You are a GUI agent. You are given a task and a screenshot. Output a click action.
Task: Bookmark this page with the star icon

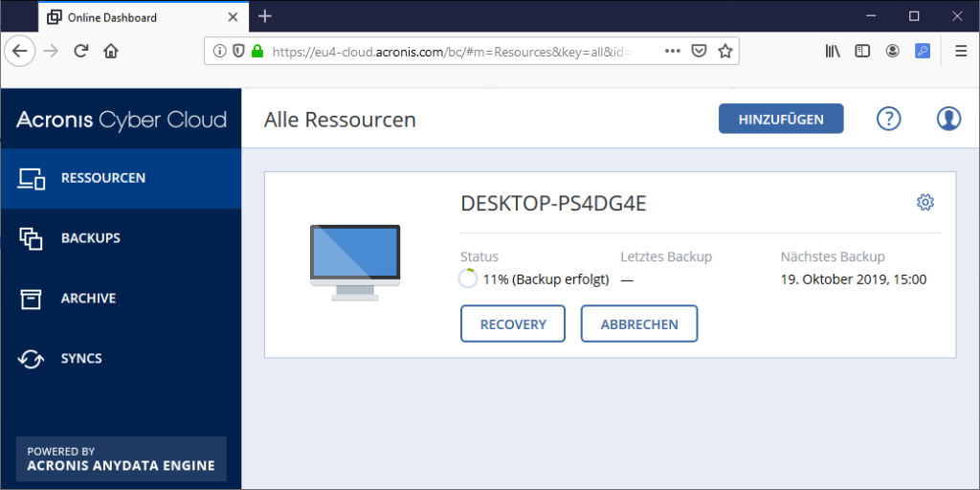725,52
